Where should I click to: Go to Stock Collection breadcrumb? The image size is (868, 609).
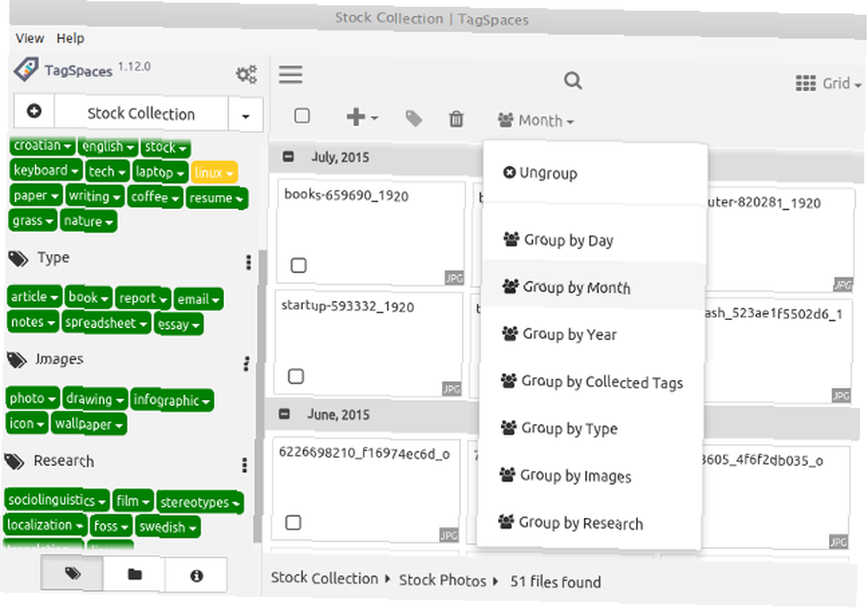[325, 579]
